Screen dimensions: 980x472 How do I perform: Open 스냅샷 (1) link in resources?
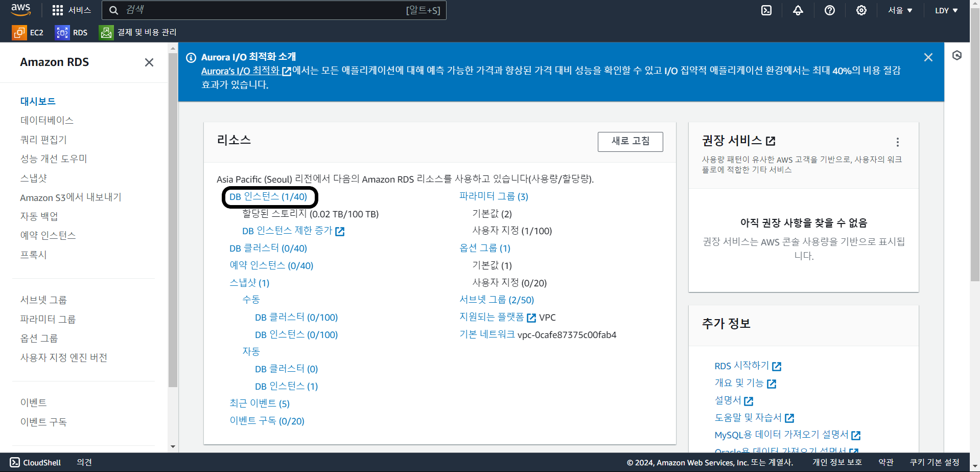click(x=249, y=283)
